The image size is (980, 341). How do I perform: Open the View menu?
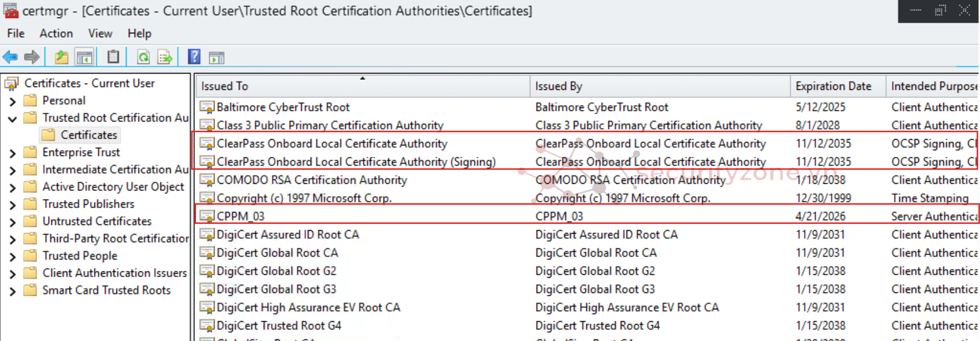100,33
